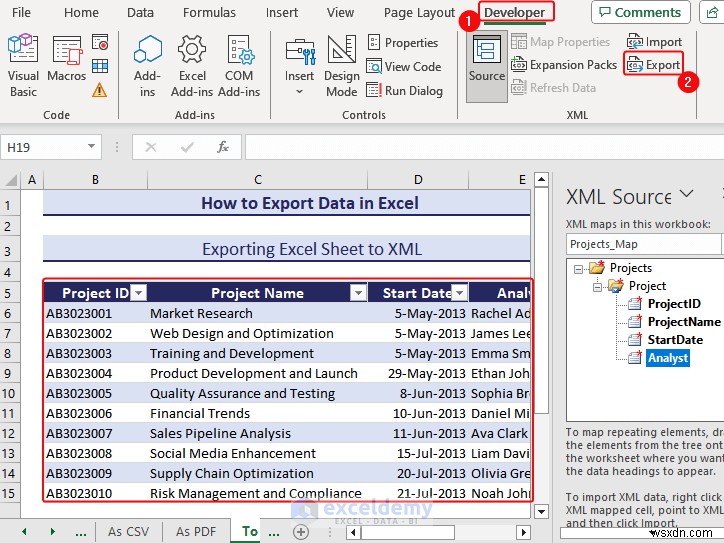
Task: Click Map Properties
Action: pyautogui.click(x=561, y=42)
